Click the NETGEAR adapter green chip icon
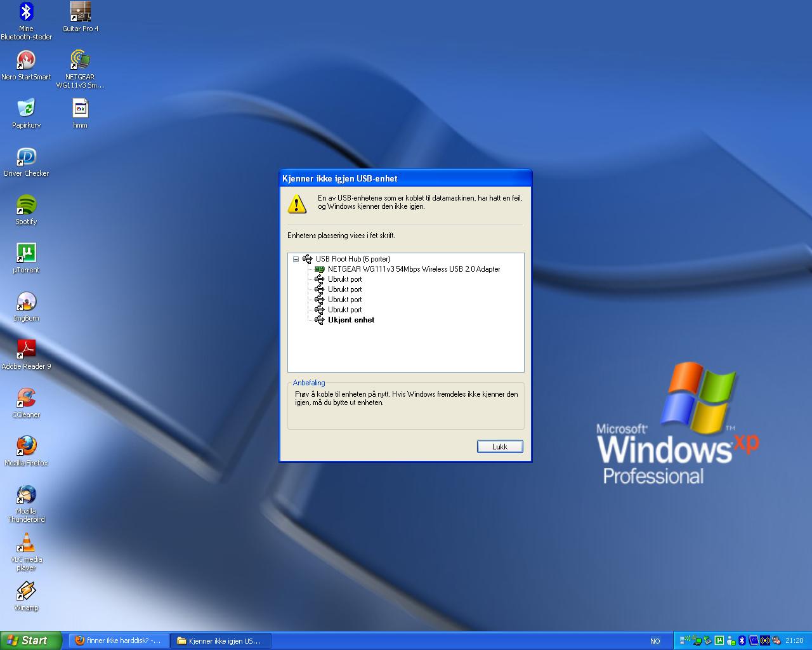Viewport: 812px width, 650px height. click(x=320, y=269)
